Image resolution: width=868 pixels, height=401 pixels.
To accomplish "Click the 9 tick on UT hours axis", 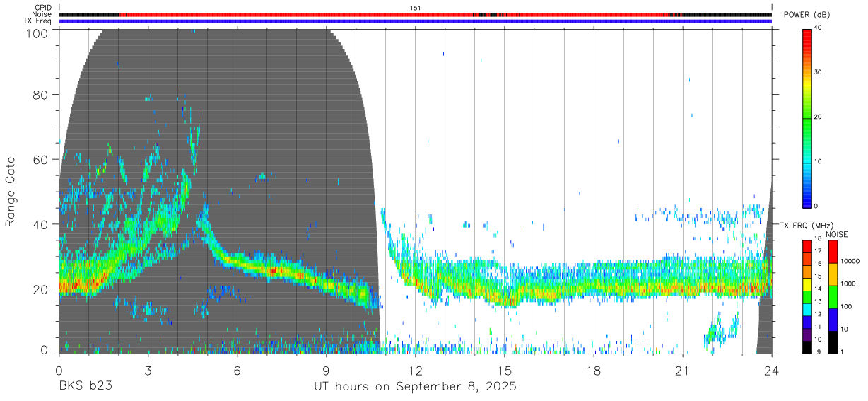I will (x=326, y=371).
